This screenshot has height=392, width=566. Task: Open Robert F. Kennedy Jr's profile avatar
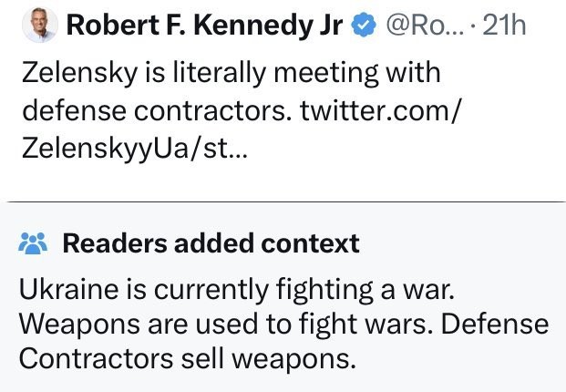[37, 26]
